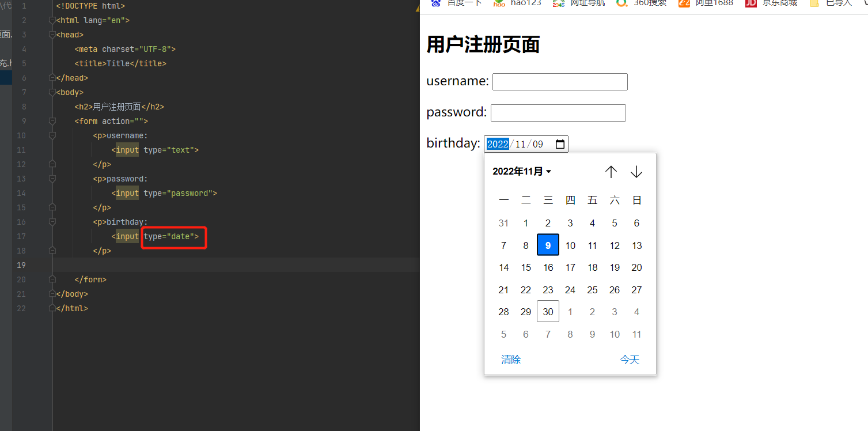Pick day 15 in the calendar
The height and width of the screenshot is (431, 868).
tap(526, 267)
